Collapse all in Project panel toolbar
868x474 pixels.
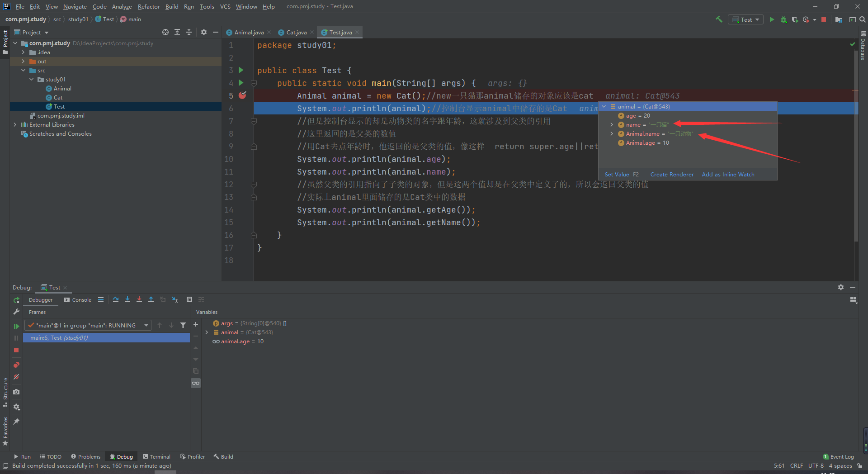[189, 32]
